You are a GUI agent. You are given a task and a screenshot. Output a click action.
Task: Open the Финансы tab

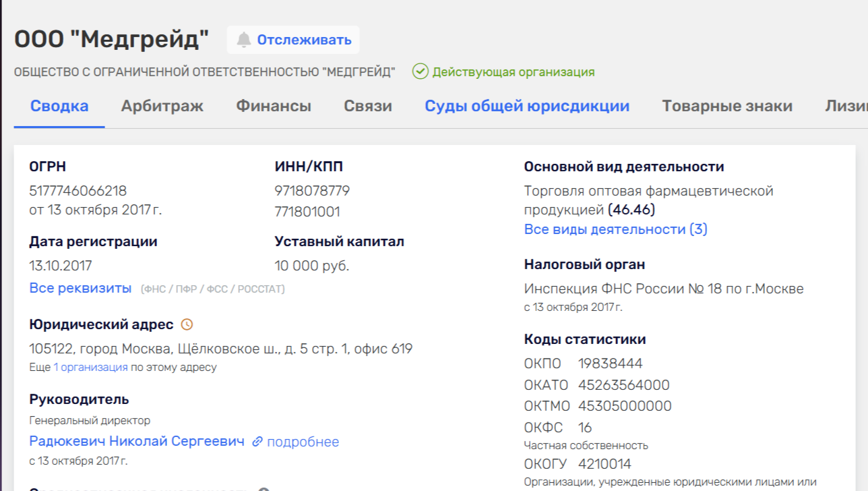(274, 106)
